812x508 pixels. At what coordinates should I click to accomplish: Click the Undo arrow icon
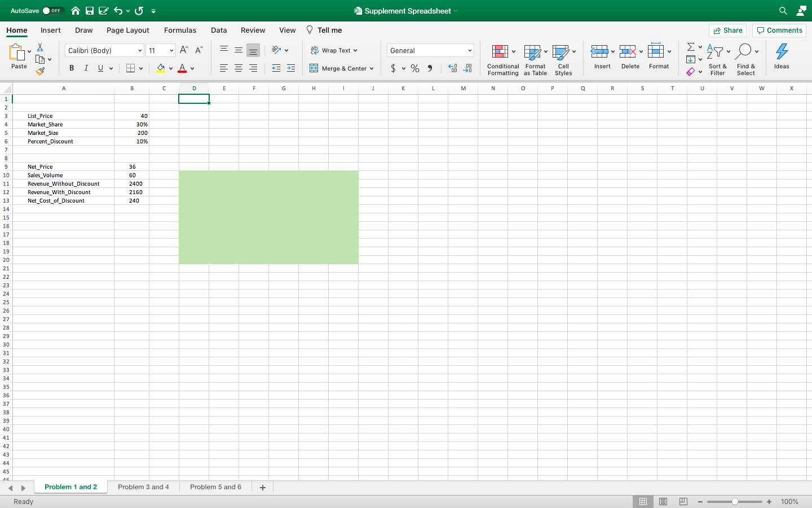click(x=118, y=10)
